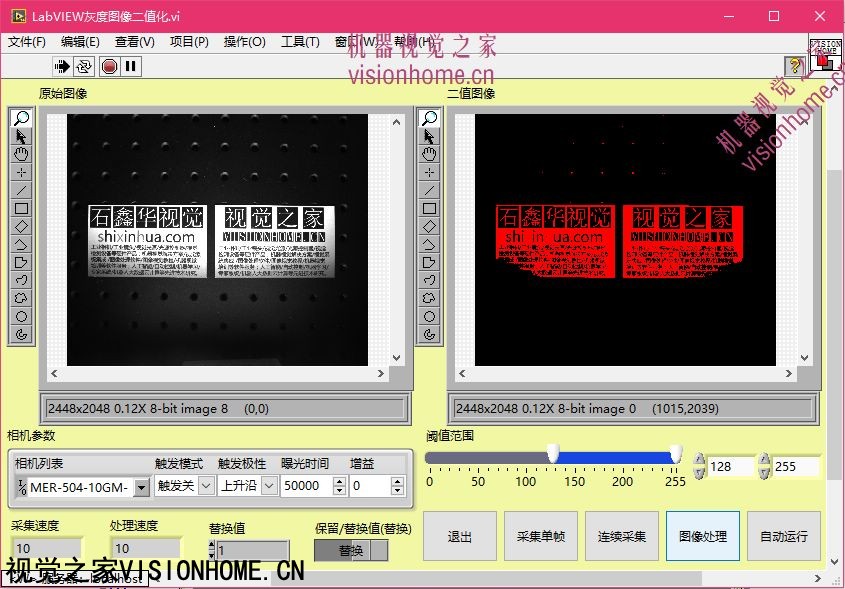Pick the Oval ROI tool in the 二值图像 palette

click(x=429, y=316)
